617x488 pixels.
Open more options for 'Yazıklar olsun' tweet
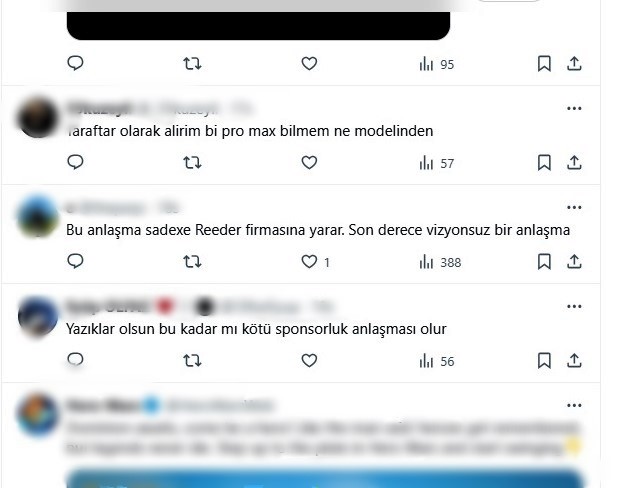point(574,307)
